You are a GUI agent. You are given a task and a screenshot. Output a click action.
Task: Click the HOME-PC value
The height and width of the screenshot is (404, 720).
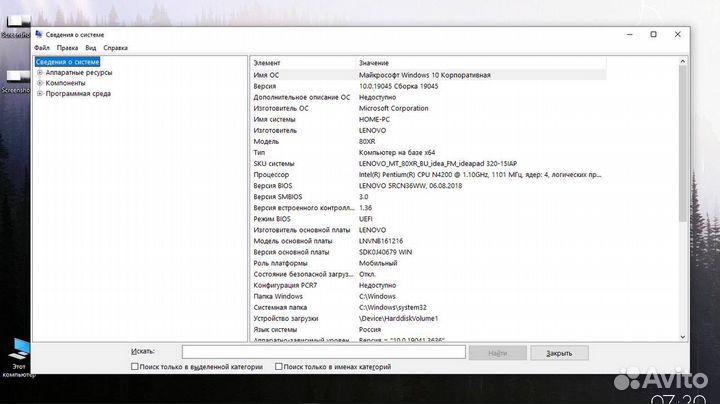[x=374, y=119]
